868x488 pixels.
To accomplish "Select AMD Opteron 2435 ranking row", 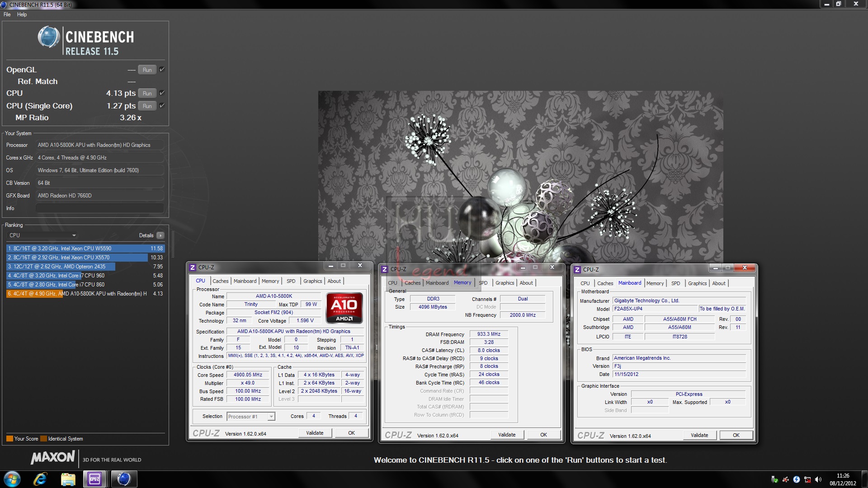I will pyautogui.click(x=85, y=267).
